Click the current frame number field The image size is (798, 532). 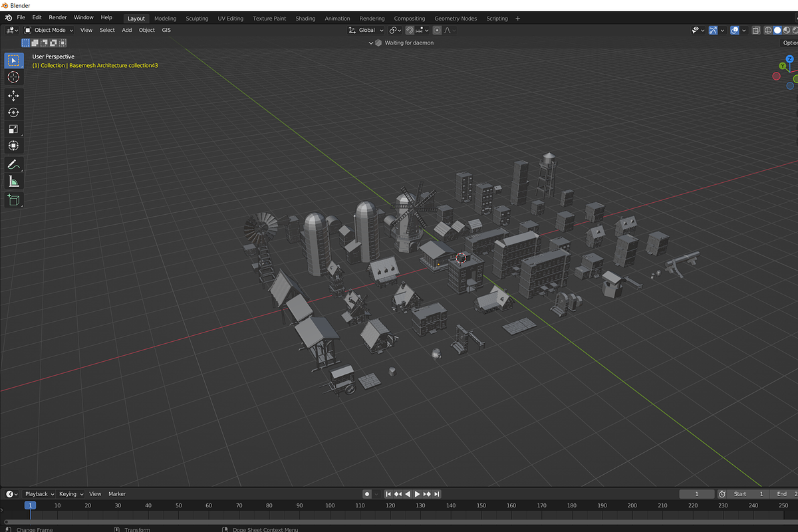click(696, 494)
